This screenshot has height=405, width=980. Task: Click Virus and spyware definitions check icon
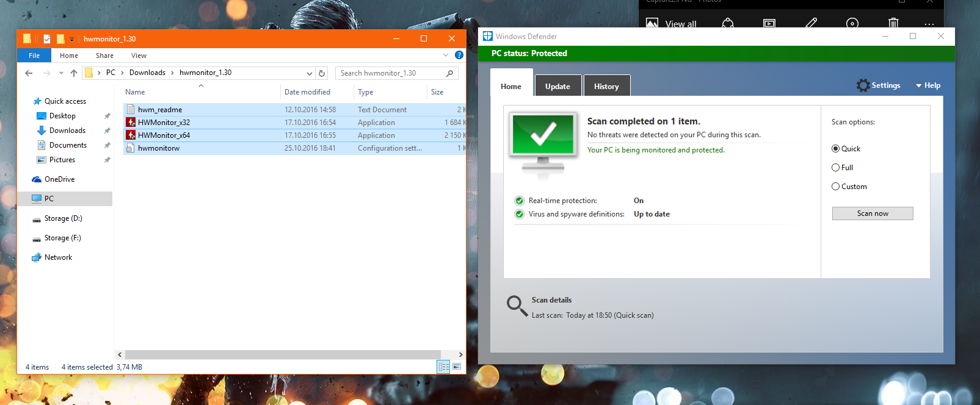click(519, 214)
